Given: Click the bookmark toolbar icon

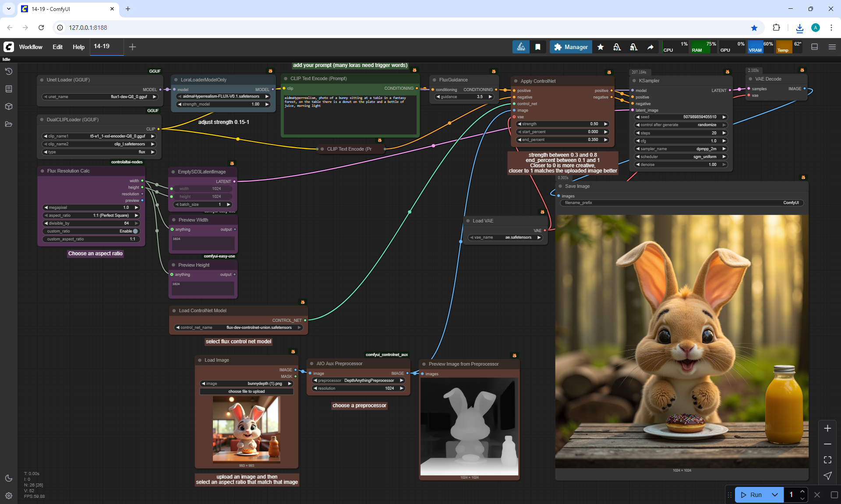Looking at the screenshot, I should 537,47.
